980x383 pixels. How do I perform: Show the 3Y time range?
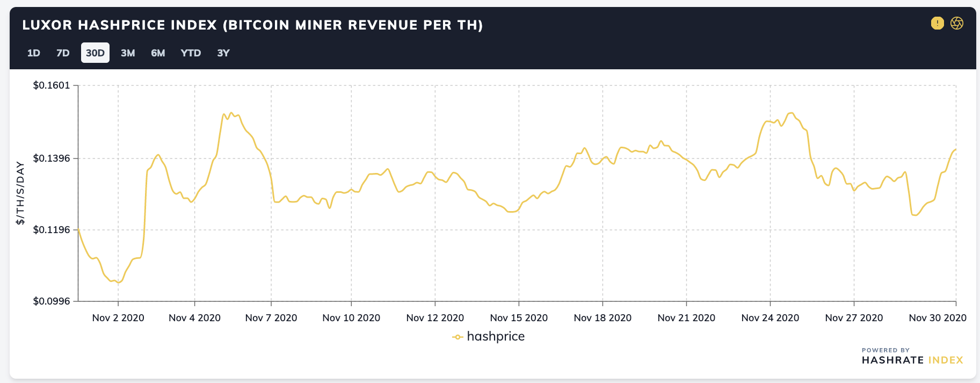223,53
